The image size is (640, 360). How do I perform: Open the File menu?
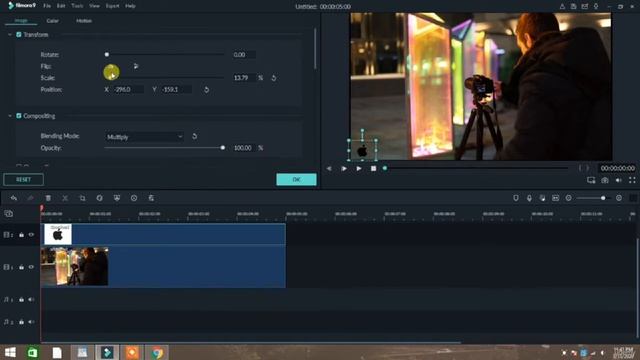47,6
